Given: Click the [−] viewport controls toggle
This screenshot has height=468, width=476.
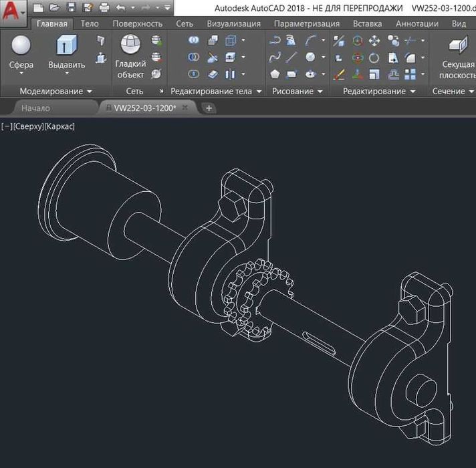Looking at the screenshot, I should click(7, 126).
